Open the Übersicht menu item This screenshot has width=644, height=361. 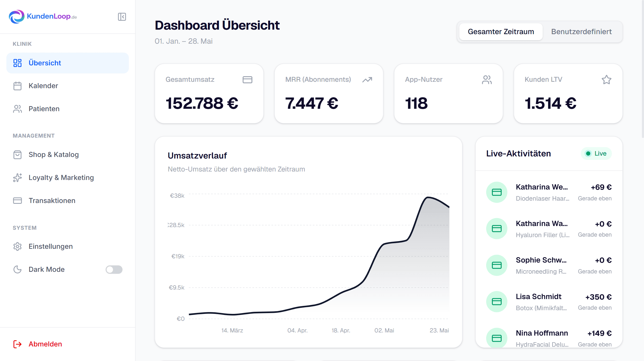(x=68, y=63)
